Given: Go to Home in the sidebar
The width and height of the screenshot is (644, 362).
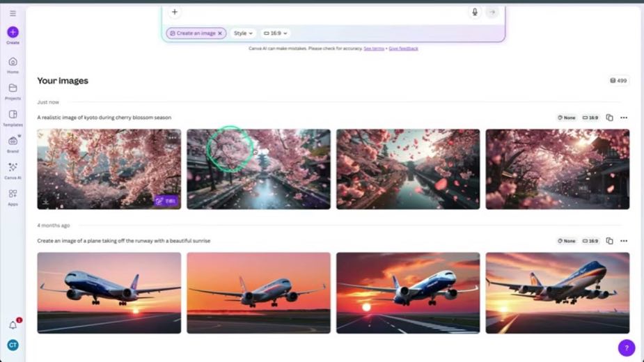Looking at the screenshot, I should [13, 65].
